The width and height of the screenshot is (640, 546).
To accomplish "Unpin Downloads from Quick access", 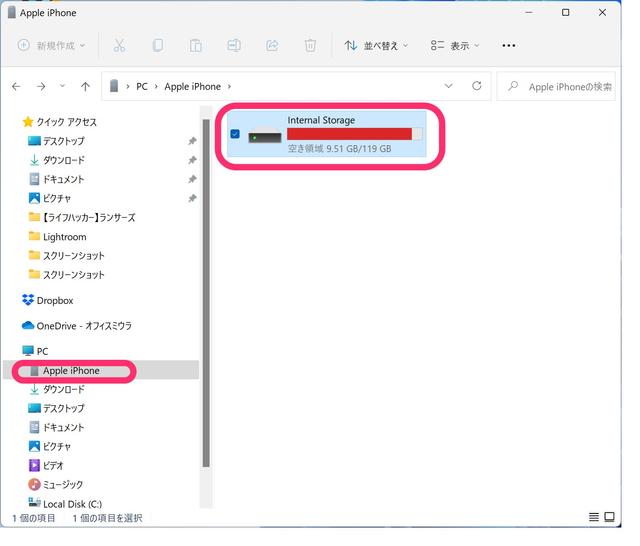I will [x=192, y=160].
